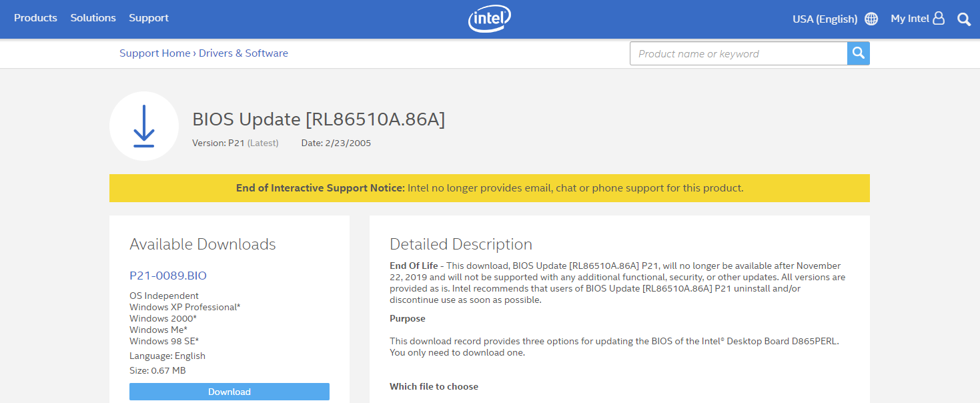Viewport: 980px width, 403px height.
Task: Click the Intel logo in header
Action: [490, 19]
